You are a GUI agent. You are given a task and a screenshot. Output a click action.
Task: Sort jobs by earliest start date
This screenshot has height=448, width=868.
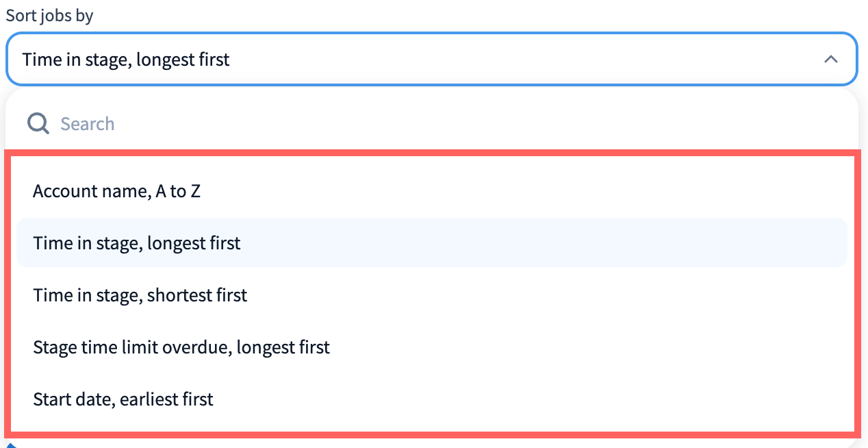(x=123, y=399)
